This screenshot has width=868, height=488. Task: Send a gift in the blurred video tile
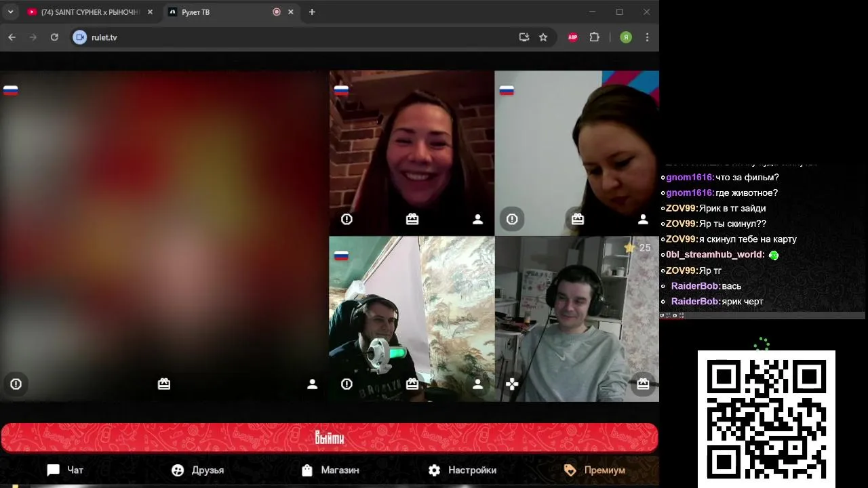pyautogui.click(x=164, y=384)
